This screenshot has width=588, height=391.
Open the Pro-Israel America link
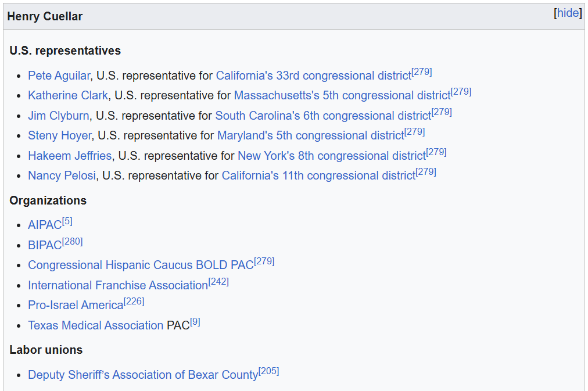pos(76,305)
